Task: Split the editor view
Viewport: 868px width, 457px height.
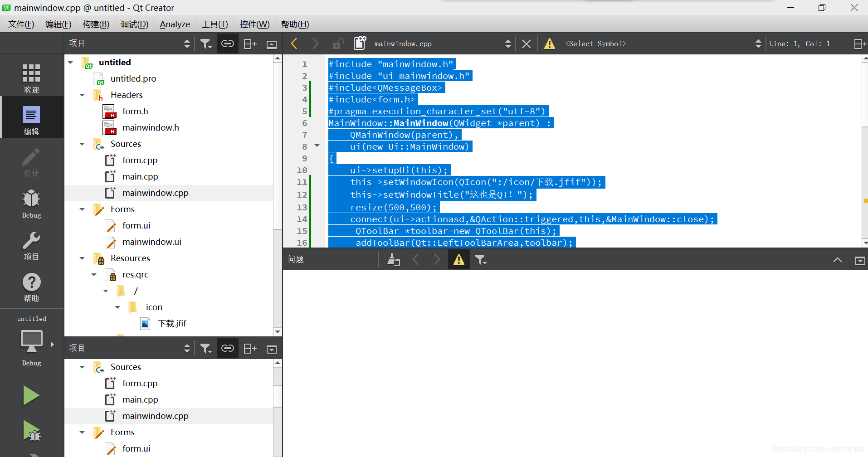Action: click(x=860, y=44)
